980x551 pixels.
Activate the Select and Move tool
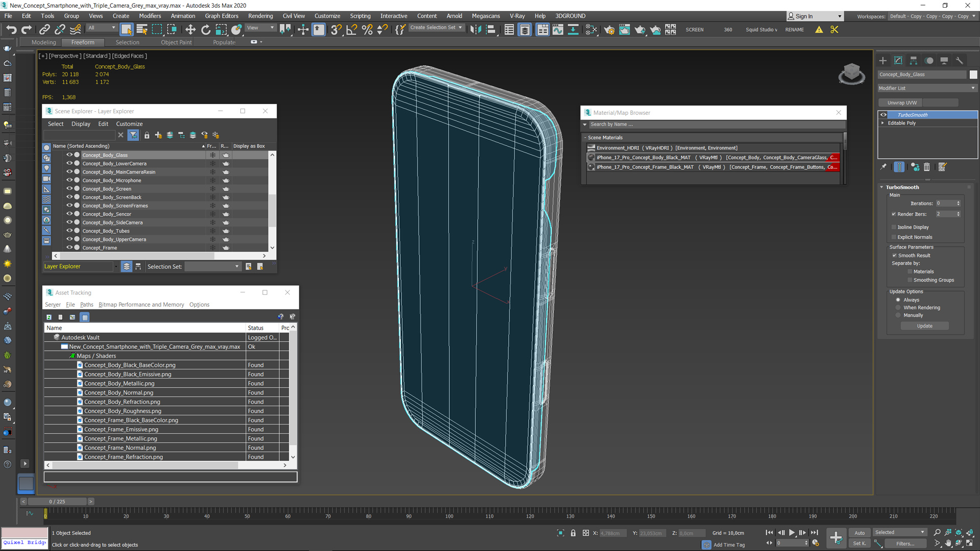(190, 30)
